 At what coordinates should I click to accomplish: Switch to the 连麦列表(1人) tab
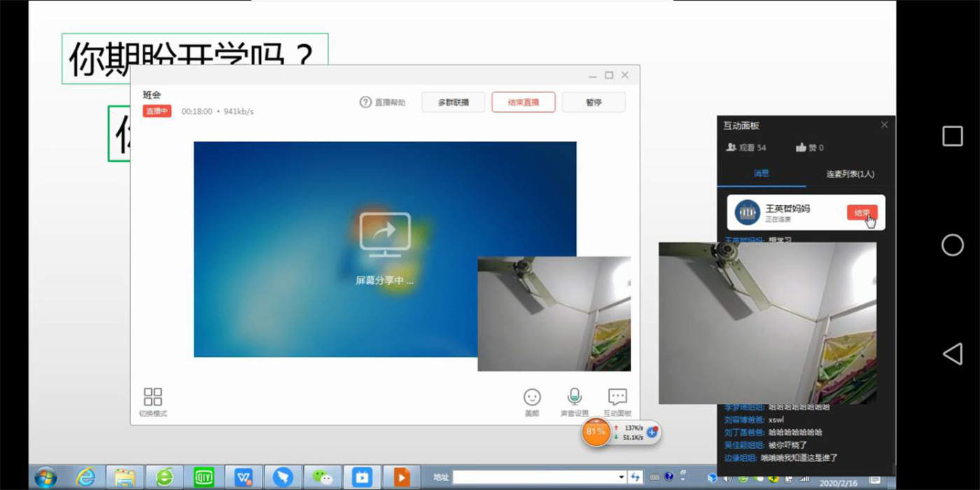[x=850, y=174]
